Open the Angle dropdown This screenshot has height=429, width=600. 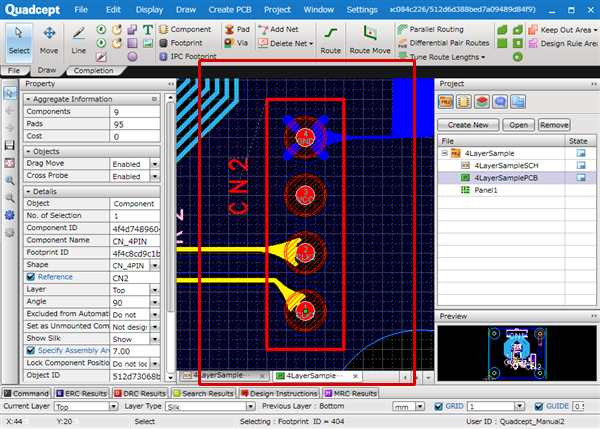[155, 302]
